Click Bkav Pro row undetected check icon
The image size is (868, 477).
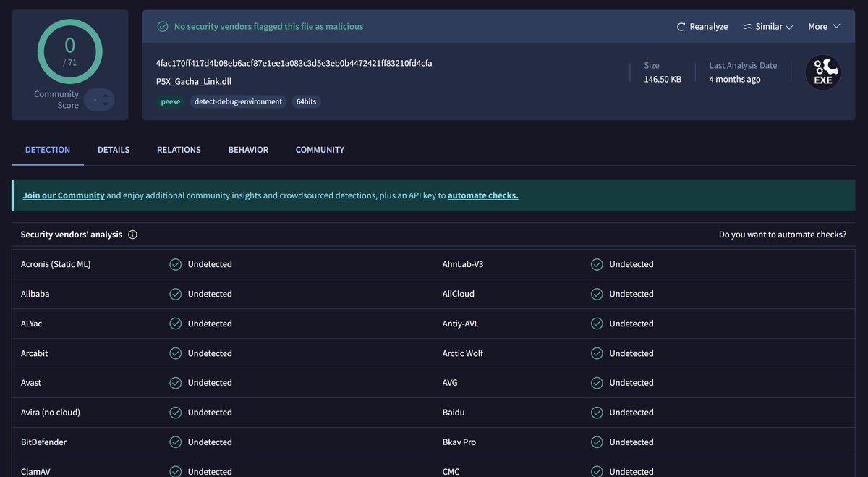597,442
